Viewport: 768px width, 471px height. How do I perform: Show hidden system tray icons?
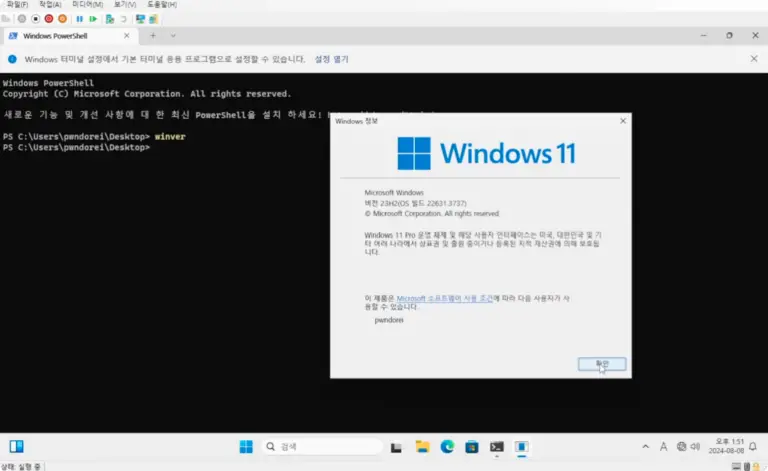point(646,447)
